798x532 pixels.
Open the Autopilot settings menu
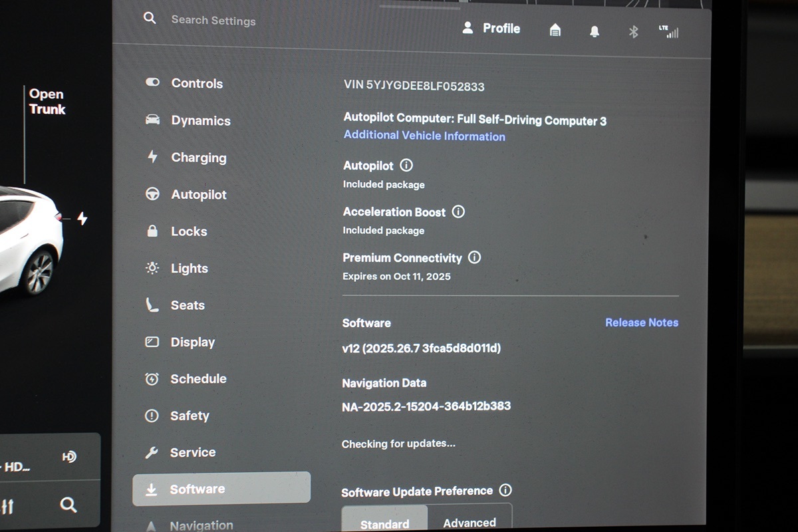198,195
